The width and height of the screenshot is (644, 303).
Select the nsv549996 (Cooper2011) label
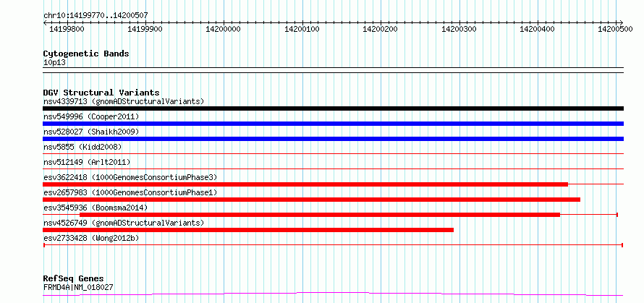(x=91, y=117)
